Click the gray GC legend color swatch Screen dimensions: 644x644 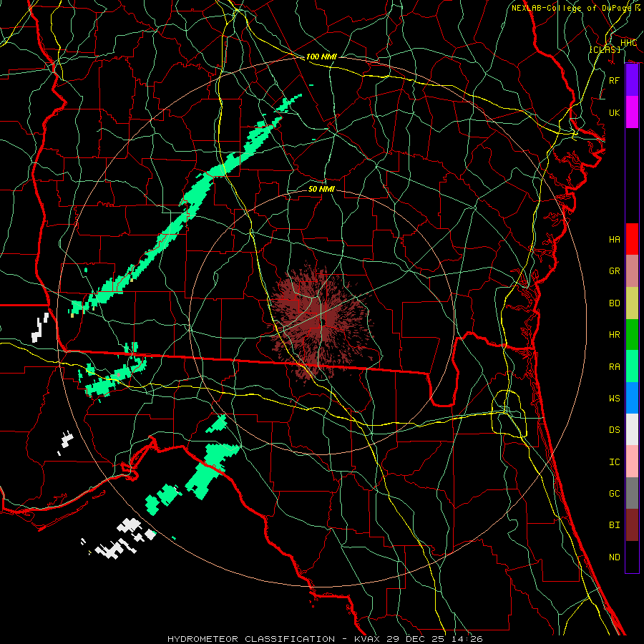click(x=632, y=493)
